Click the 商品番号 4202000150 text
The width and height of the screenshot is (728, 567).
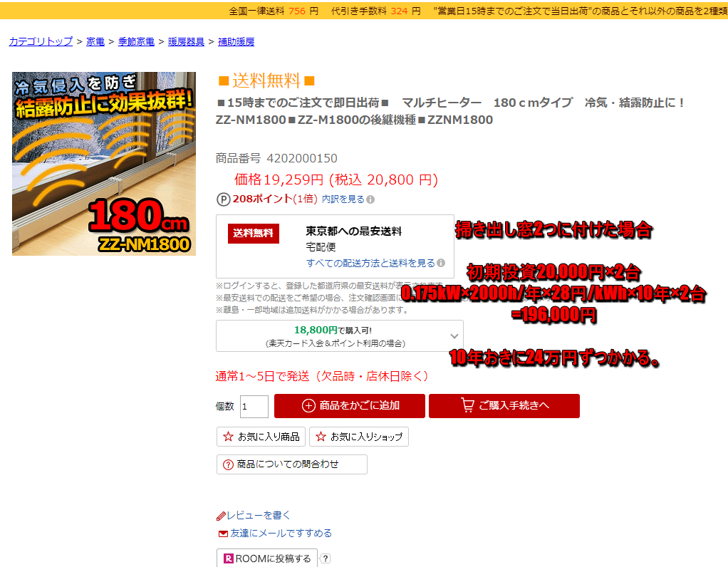click(276, 158)
